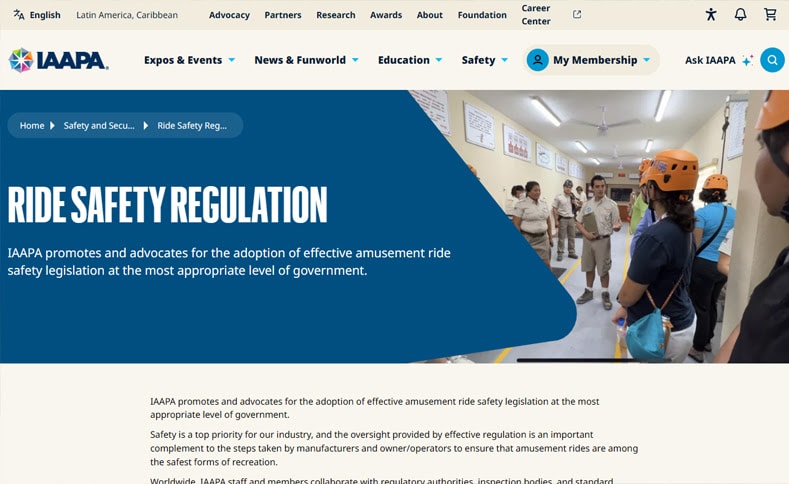Open the notifications bell icon
This screenshot has height=484, width=789.
pyautogui.click(x=740, y=15)
